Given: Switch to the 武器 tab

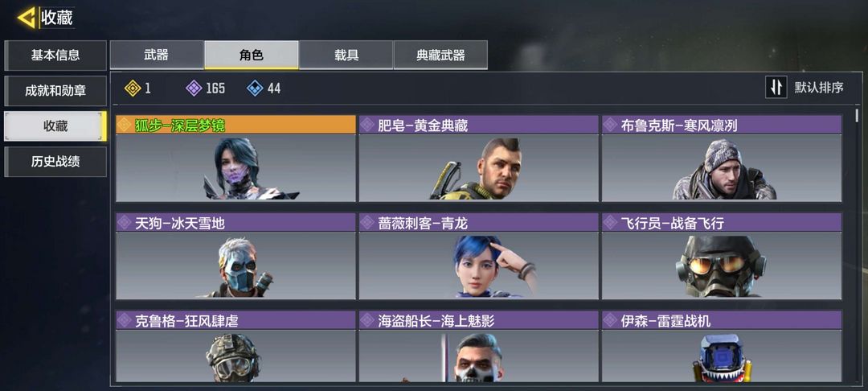Looking at the screenshot, I should click(x=157, y=55).
